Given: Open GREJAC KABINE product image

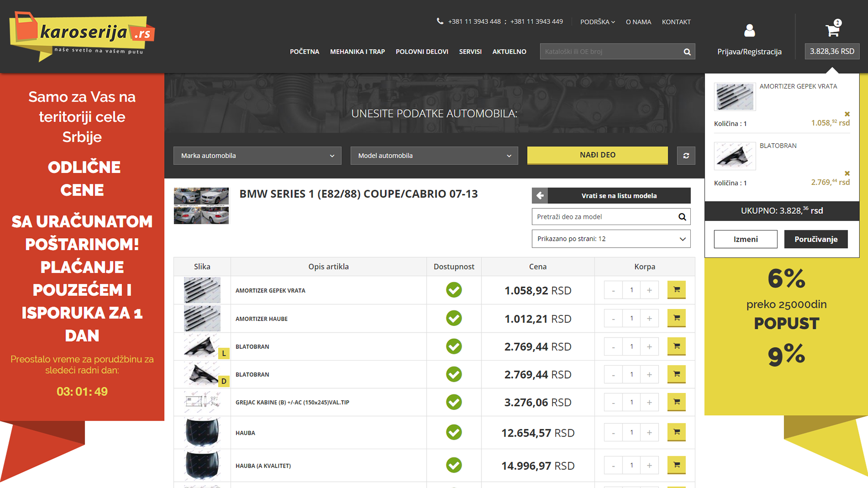Looking at the screenshot, I should [202, 402].
